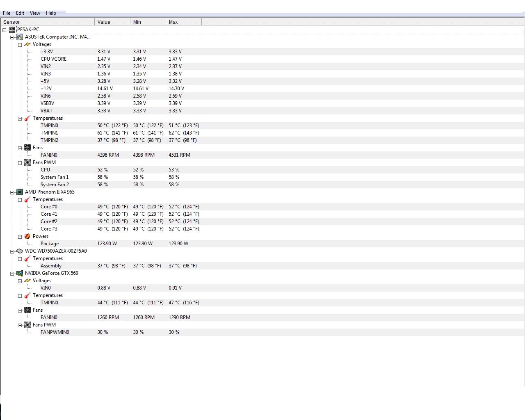Click the GPU Fans icon
Image resolution: width=525 pixels, height=420 pixels.
[27, 310]
